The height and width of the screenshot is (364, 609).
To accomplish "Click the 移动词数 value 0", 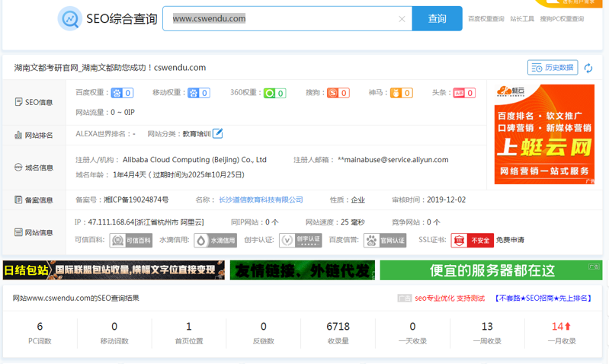I will pos(114,327).
